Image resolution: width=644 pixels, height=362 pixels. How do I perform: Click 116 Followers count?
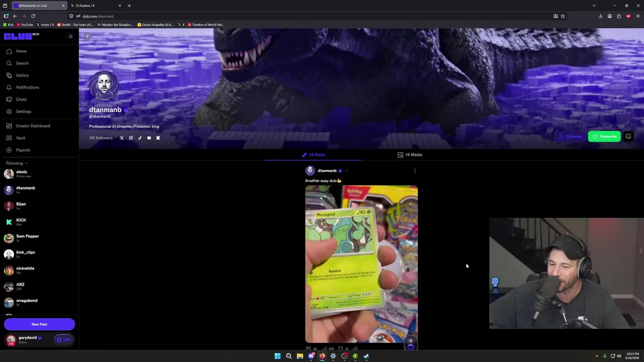coord(101,138)
